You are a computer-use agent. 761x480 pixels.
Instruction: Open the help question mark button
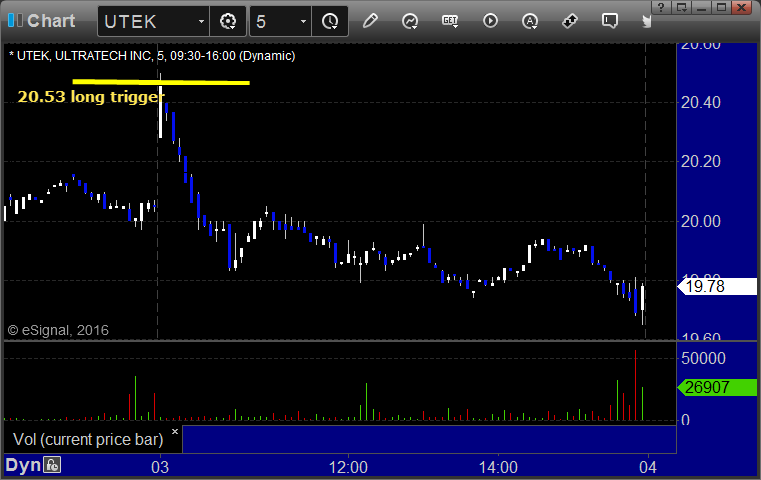[661, 7]
